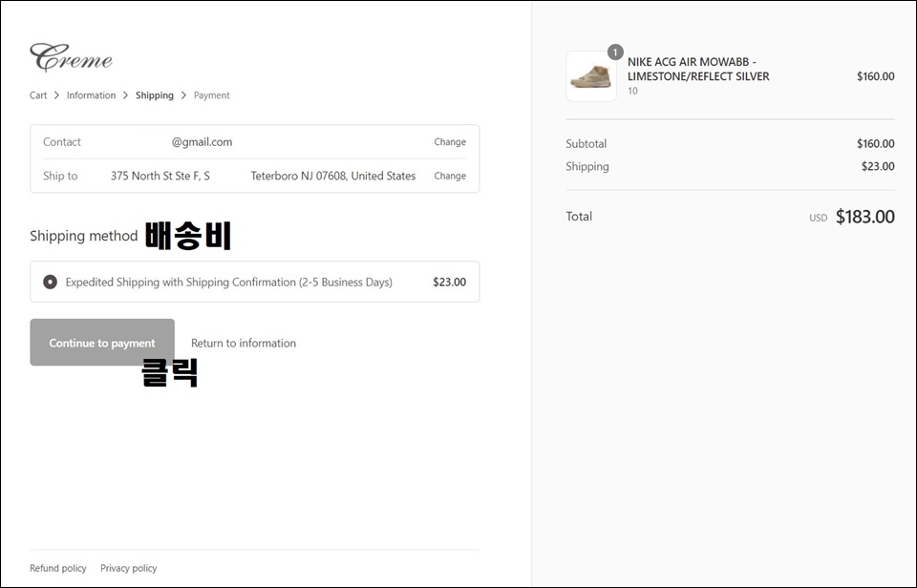Click the 375 North St Ste F street address
The width and height of the screenshot is (917, 588).
[160, 176]
